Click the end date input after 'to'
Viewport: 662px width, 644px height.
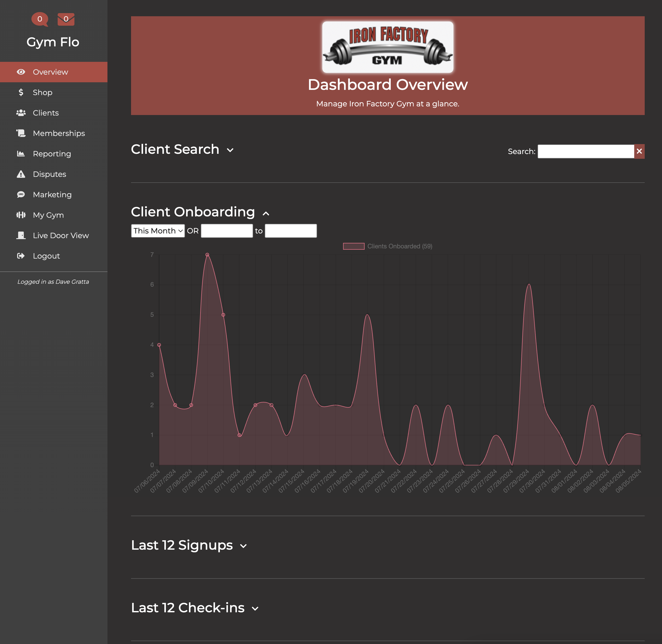click(291, 231)
